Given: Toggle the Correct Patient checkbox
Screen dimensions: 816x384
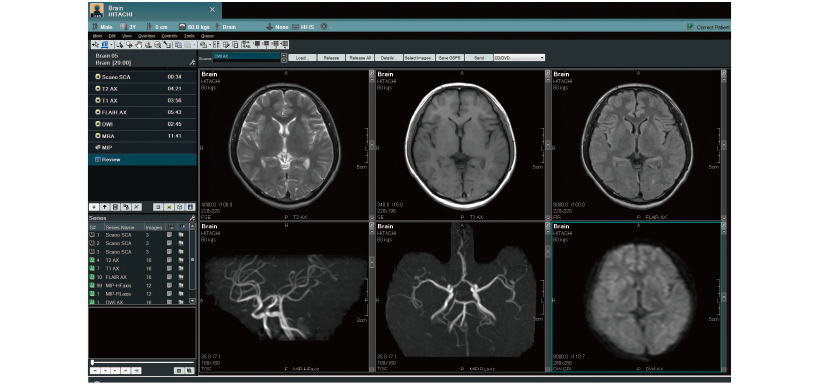Looking at the screenshot, I should tap(690, 27).
